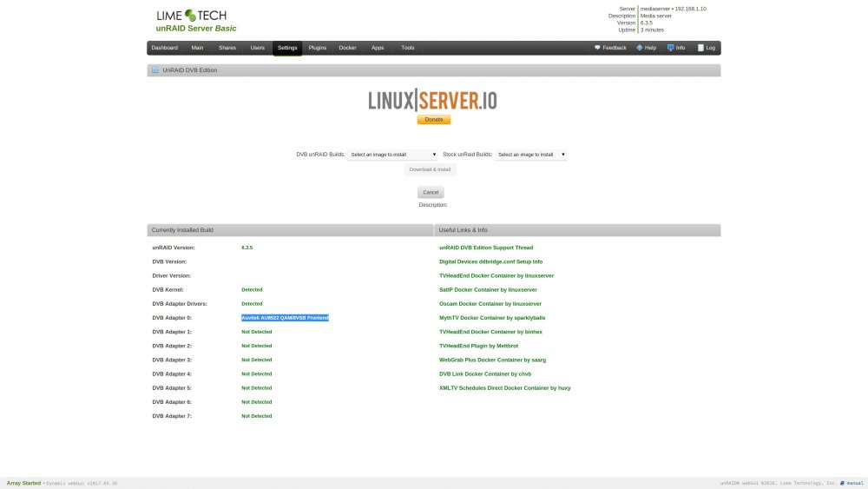
Task: Open DVB Link Docker Container by chvb
Action: (x=485, y=373)
